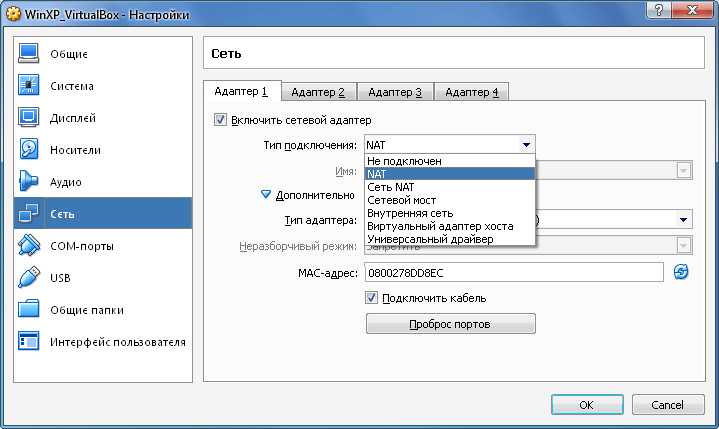
Task: Select the Интерфейс пользователя icon
Action: tap(28, 342)
